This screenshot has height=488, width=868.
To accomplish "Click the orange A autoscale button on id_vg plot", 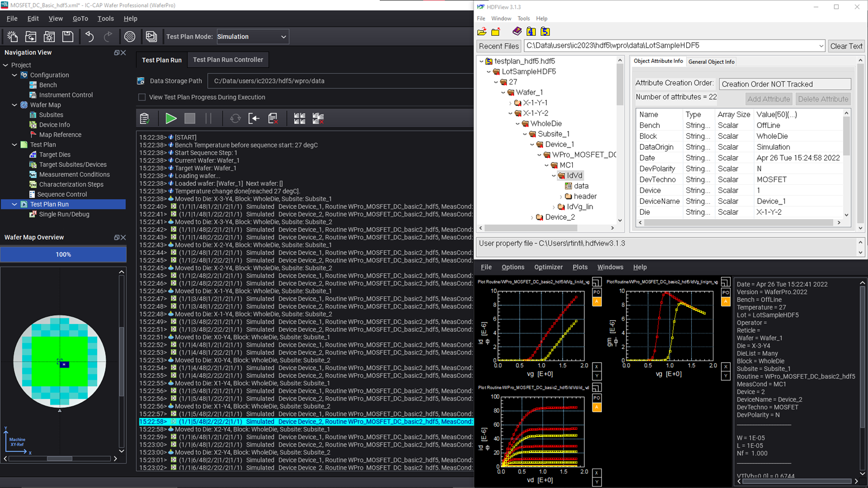I will coord(597,301).
